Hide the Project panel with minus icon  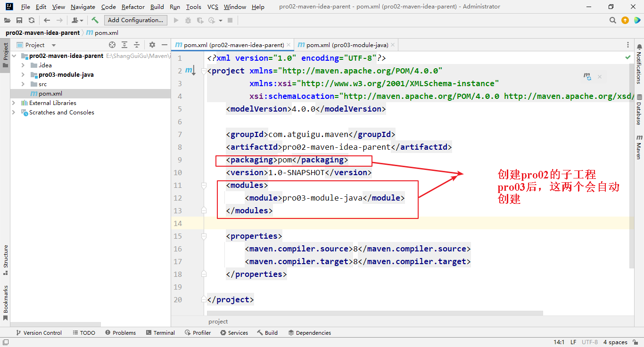[x=164, y=45]
